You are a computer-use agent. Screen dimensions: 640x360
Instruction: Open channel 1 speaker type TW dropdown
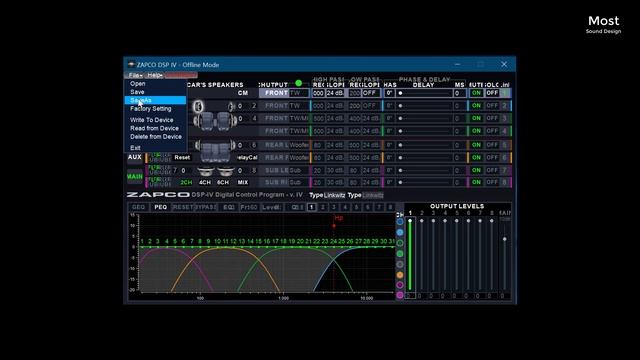(299, 93)
